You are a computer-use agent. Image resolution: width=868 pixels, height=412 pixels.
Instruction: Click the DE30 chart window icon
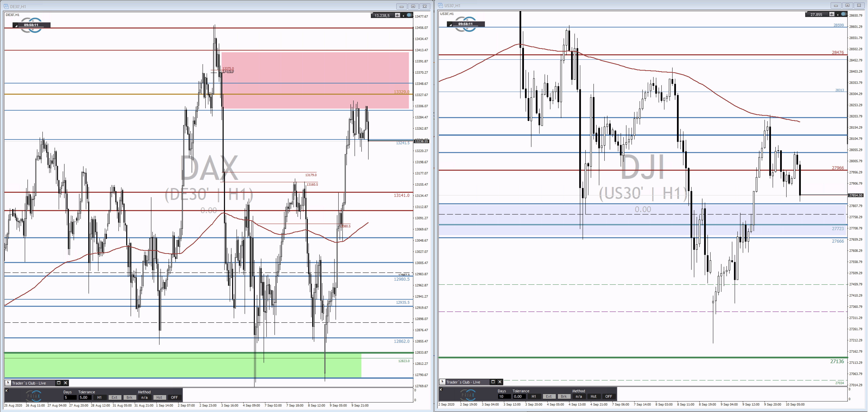point(6,6)
